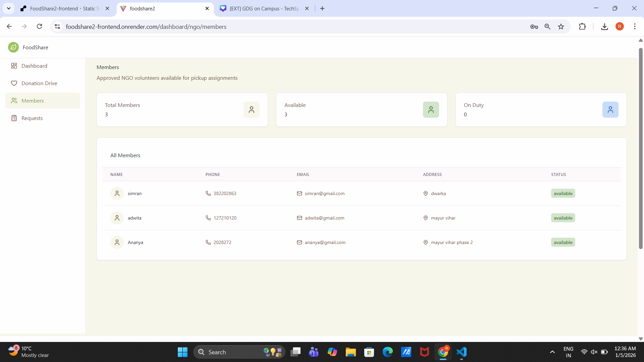The height and width of the screenshot is (362, 644).
Task: Click the location pin beside dwarka
Action: pyautogui.click(x=425, y=193)
